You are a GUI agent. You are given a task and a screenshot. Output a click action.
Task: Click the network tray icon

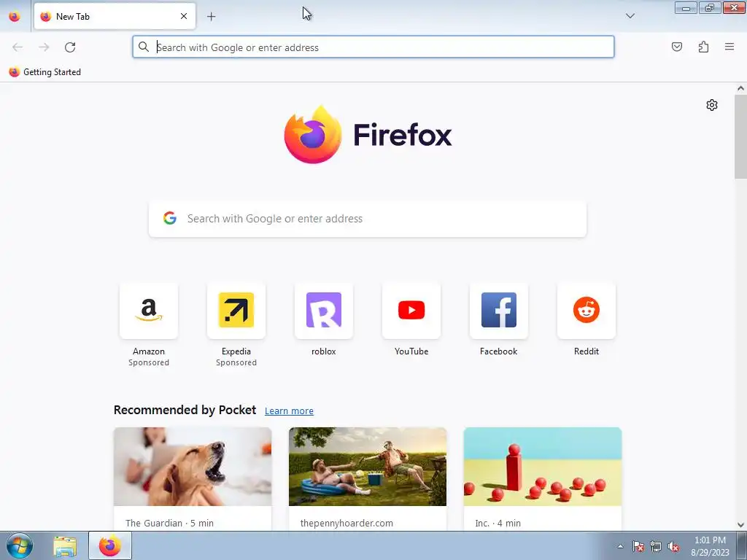click(656, 546)
